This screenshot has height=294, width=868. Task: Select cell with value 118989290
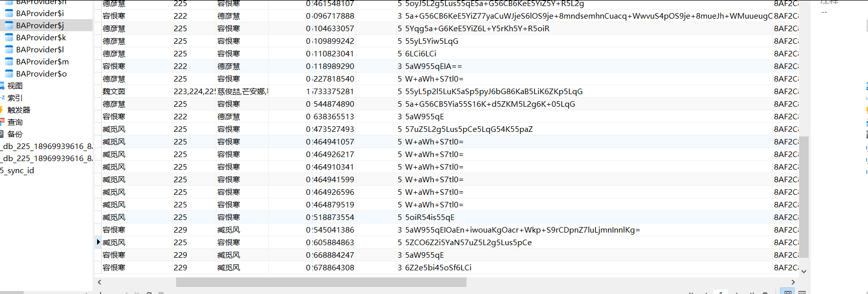pos(334,66)
